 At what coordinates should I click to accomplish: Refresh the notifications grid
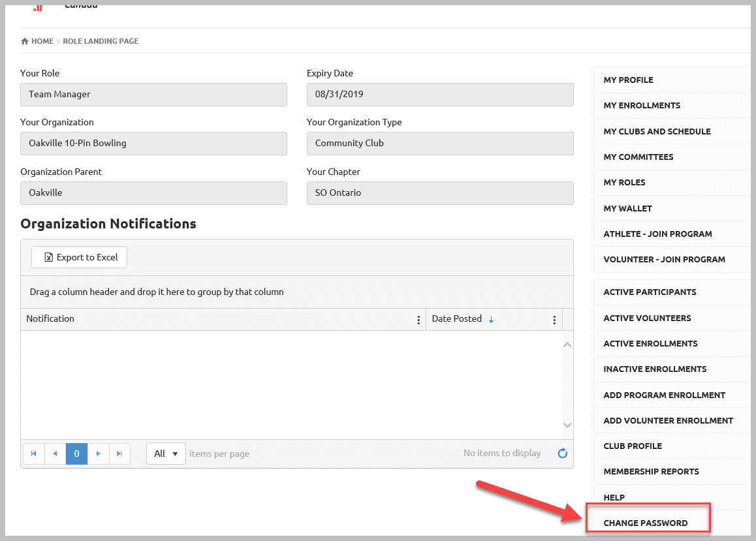(x=562, y=453)
